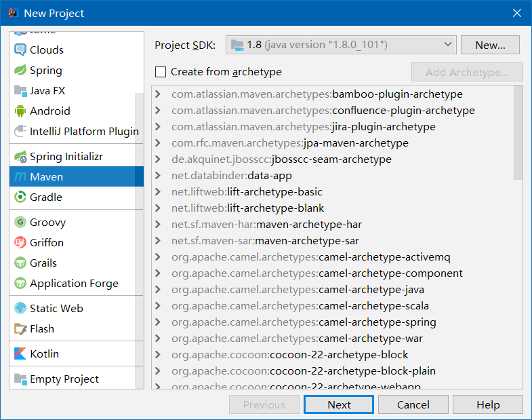Expand lift-archetype-basic entry
The height and width of the screenshot is (420, 532).
point(158,192)
